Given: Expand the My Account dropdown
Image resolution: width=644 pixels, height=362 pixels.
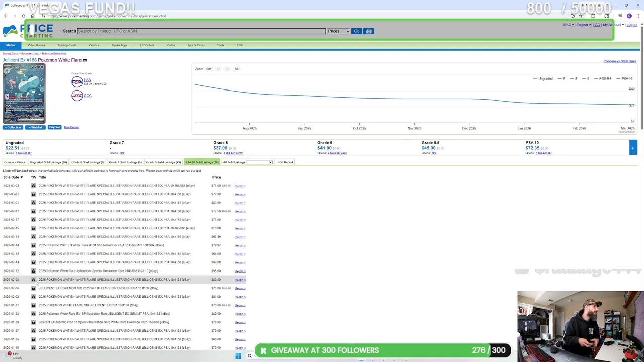Looking at the screenshot, I should (x=613, y=25).
